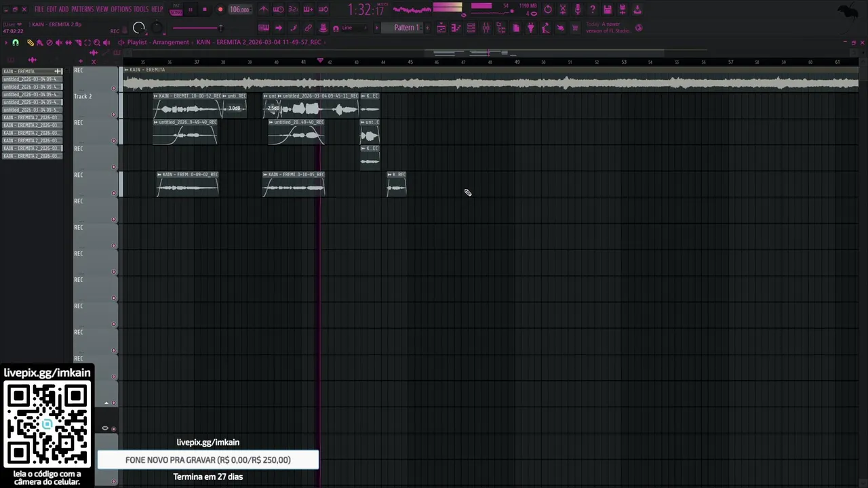
Task: Toggle loop recording
Action: [x=323, y=9]
